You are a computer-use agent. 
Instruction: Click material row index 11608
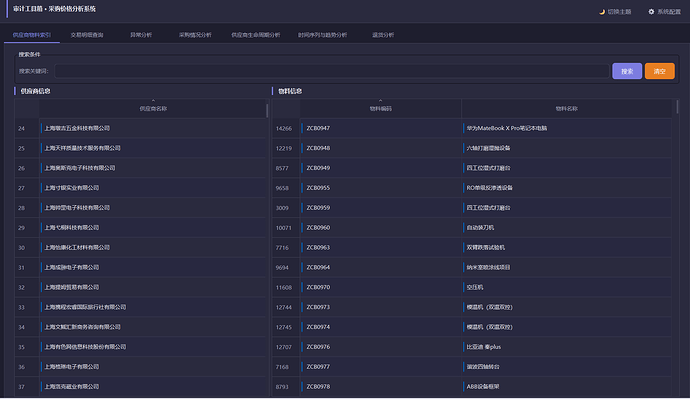point(284,287)
